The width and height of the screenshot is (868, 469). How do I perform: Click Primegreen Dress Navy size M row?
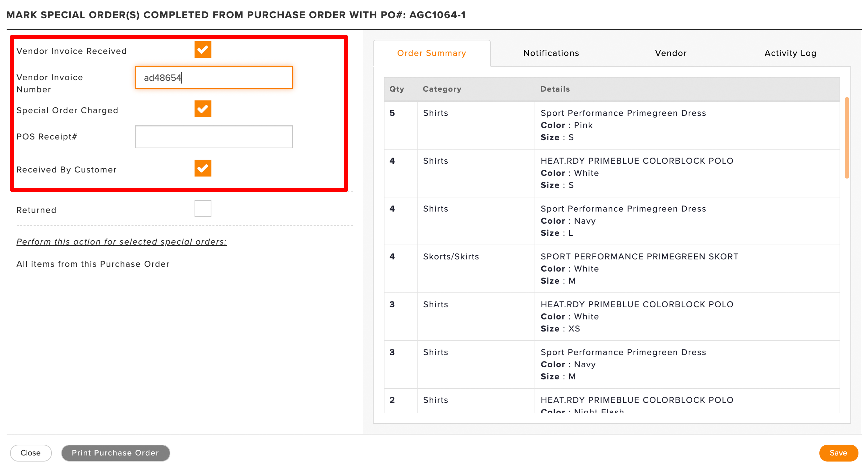coord(612,365)
